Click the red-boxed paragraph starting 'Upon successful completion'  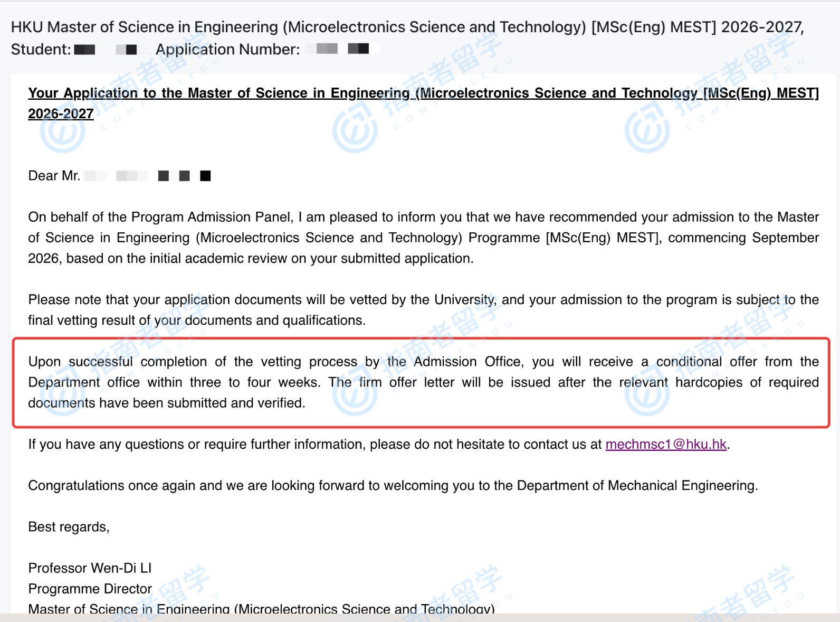click(x=423, y=382)
